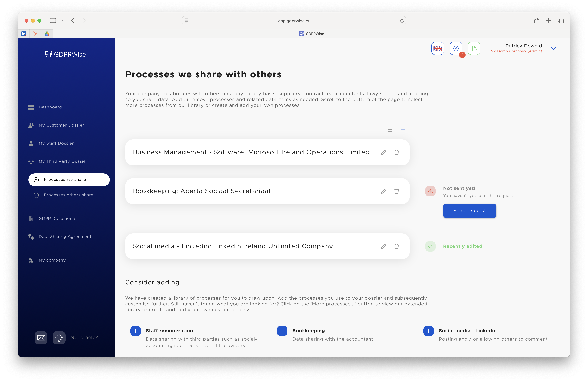The image size is (588, 381).
Task: Switch to large grid view
Action: point(390,130)
